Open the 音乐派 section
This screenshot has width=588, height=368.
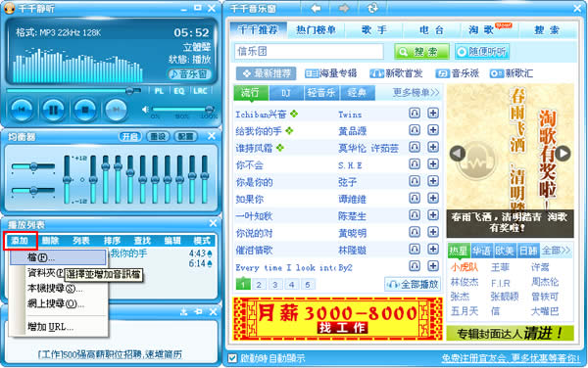(457, 73)
